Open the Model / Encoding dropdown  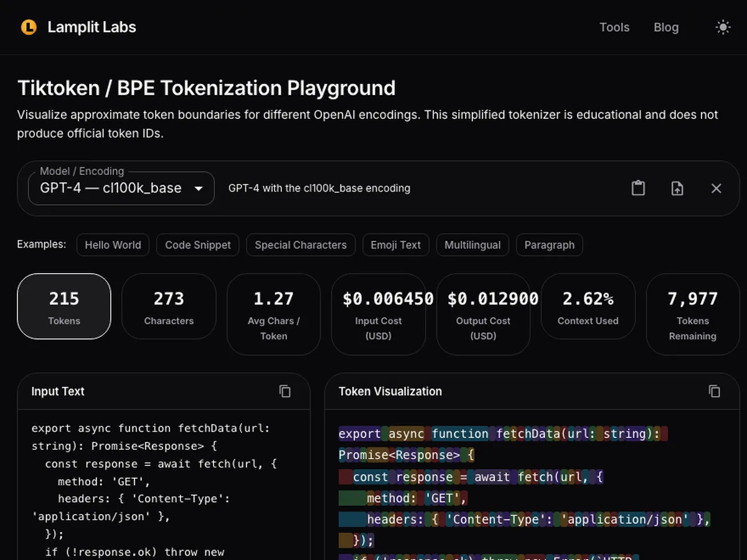tap(121, 189)
